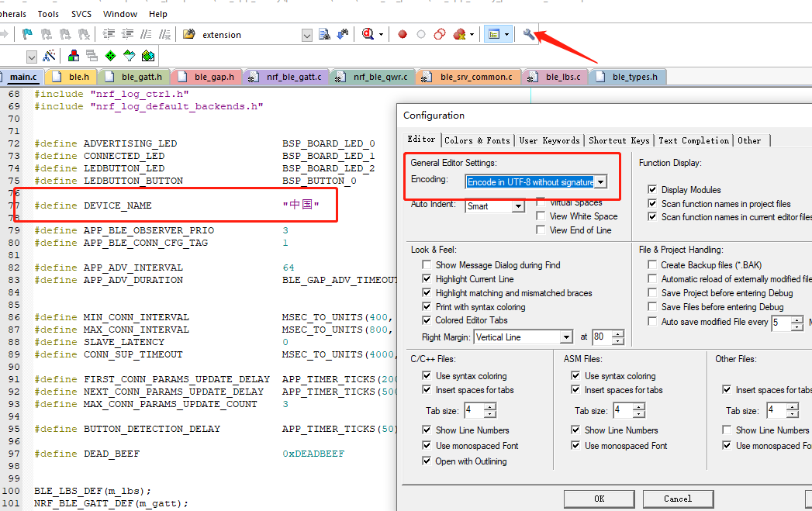Open Manage Project Items blocks icon
Screen dimensions: 812x511
point(74,55)
